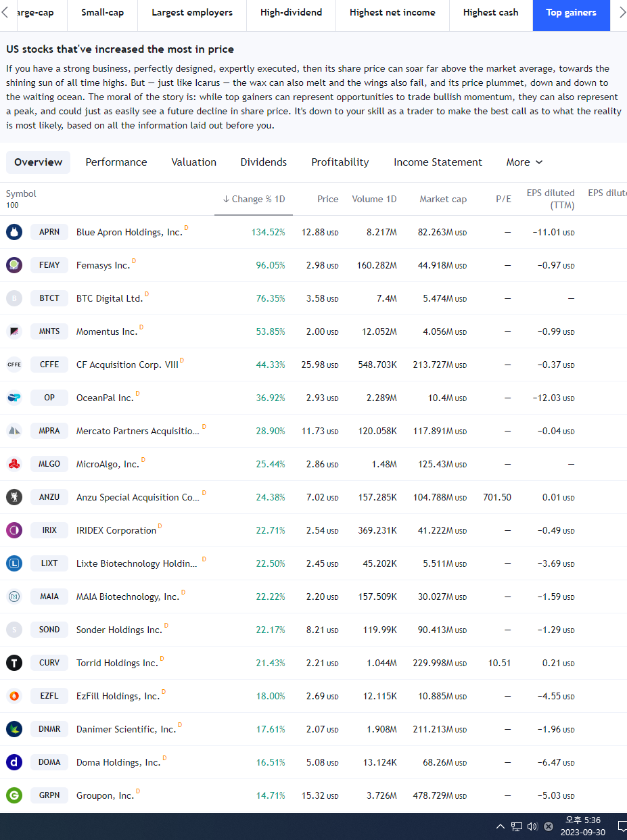Screen dimensions: 627x840
Task: Open the network icon in system tray
Action: [517, 826]
